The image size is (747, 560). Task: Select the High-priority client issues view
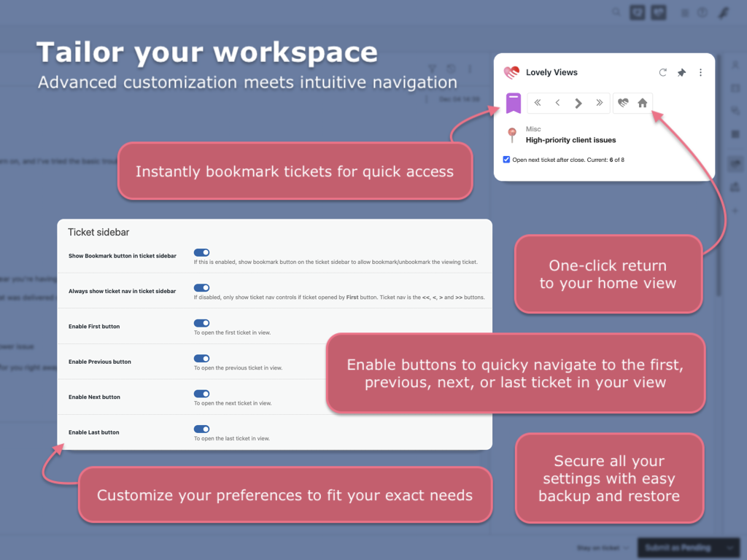click(570, 140)
